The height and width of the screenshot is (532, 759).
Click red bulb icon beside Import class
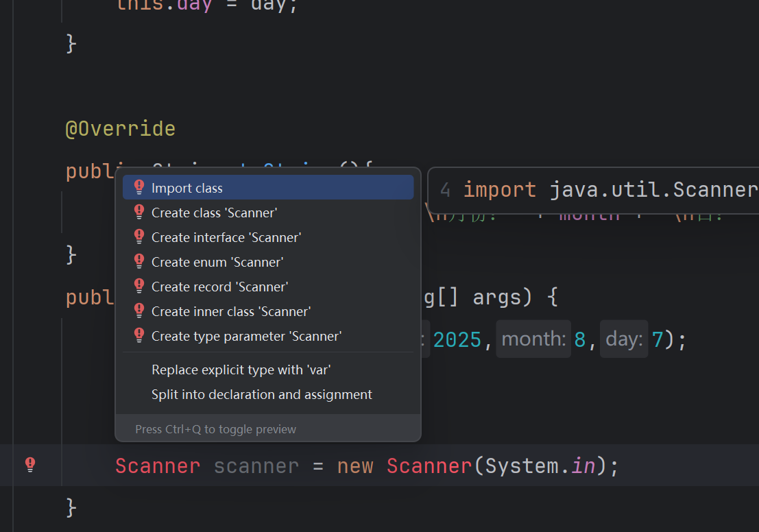tap(139, 187)
